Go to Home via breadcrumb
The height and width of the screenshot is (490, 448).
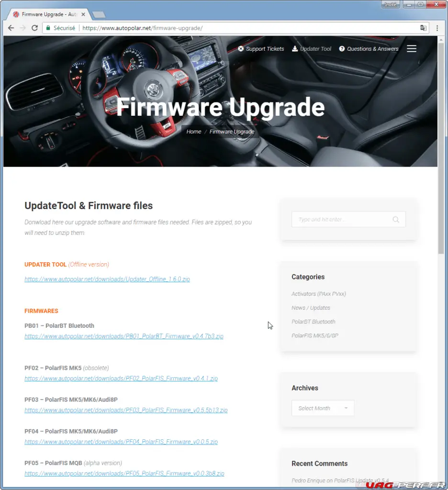pos(194,132)
